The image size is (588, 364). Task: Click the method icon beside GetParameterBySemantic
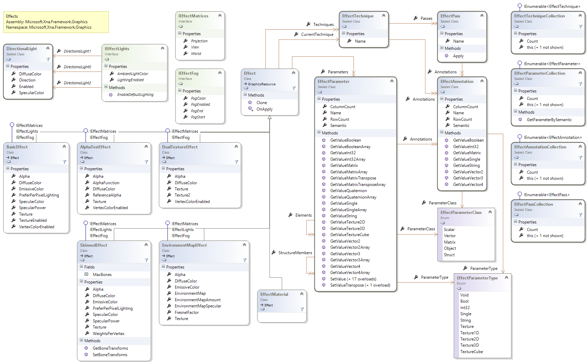point(520,119)
